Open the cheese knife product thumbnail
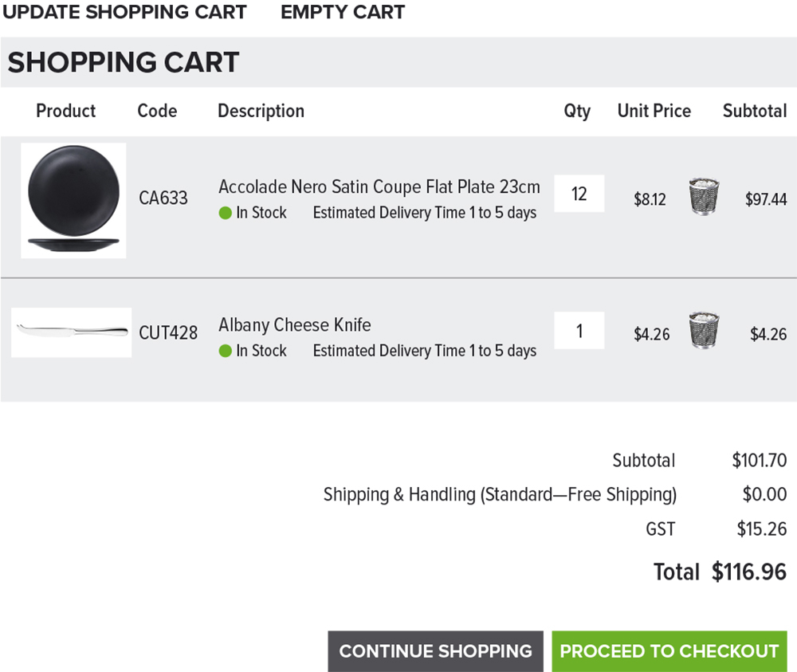This screenshot has width=797, height=672. [x=71, y=332]
